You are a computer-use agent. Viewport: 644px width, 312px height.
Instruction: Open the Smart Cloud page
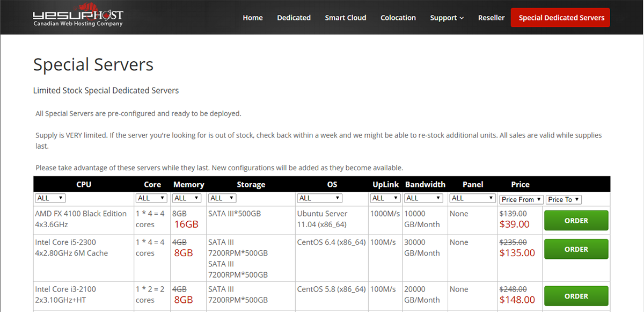click(x=346, y=18)
